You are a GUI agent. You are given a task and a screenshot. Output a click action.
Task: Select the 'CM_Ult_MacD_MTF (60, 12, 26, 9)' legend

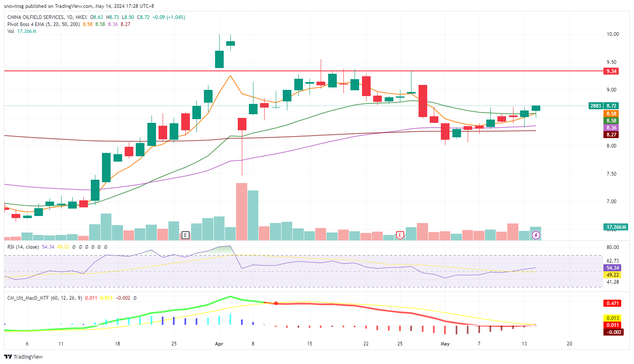(x=45, y=298)
